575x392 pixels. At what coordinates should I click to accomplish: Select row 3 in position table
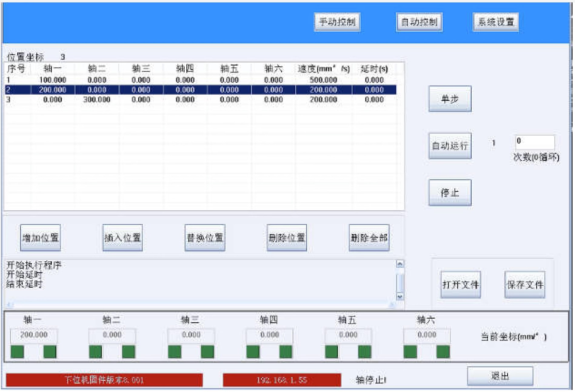click(x=201, y=99)
